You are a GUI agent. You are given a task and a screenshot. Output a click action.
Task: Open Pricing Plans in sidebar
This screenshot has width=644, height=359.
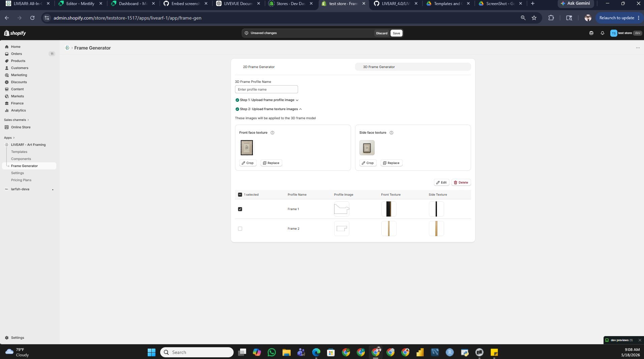click(x=21, y=180)
